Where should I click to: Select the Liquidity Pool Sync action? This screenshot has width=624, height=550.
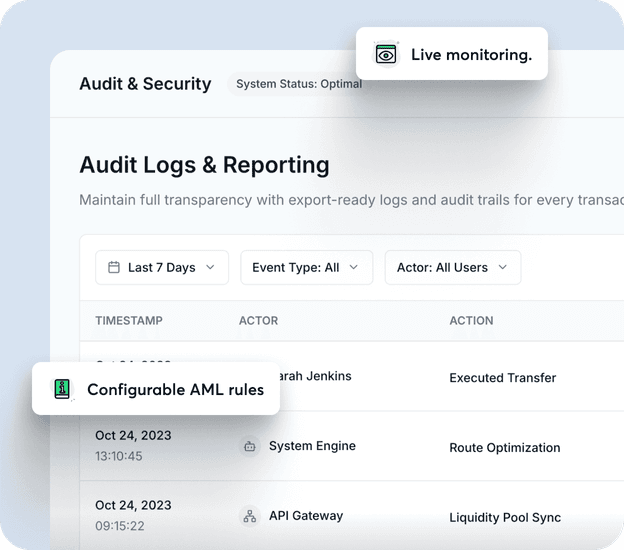[x=505, y=517]
